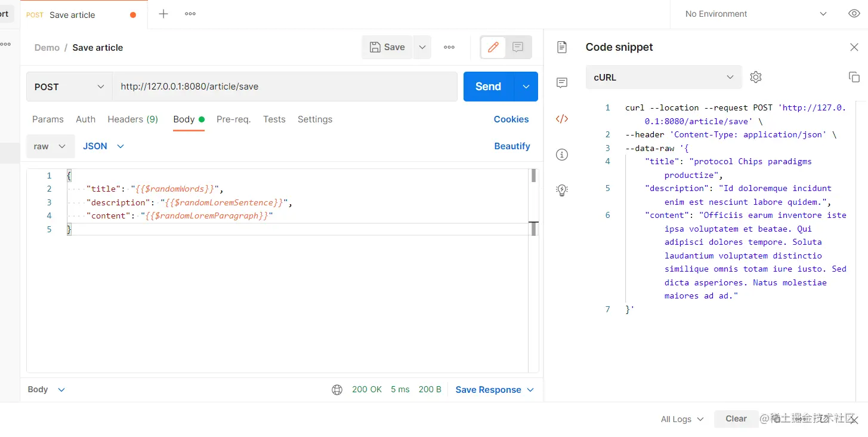Viewport: 868px width, 437px height.
Task: Click the Beautify link
Action: pos(512,146)
